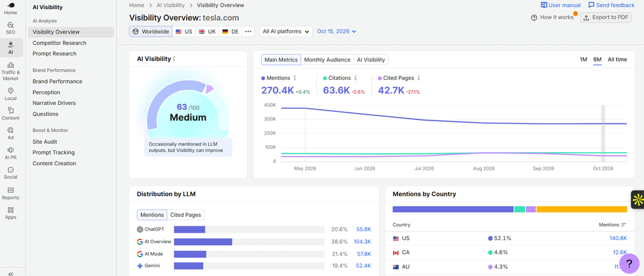Image resolution: width=644 pixels, height=276 pixels.
Task: Open the purple help question mark bubble
Action: 629,263
